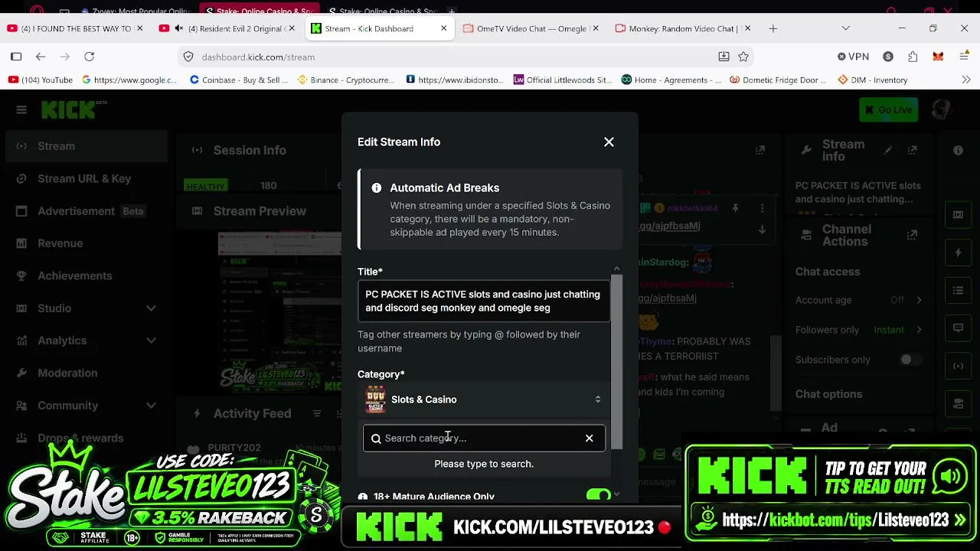
Task: Click the Kick logo in the header
Action: pyautogui.click(x=69, y=110)
